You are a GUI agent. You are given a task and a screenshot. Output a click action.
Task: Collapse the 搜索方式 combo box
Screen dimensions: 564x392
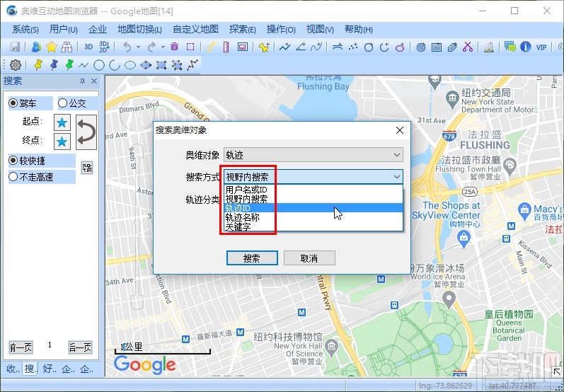pos(313,177)
